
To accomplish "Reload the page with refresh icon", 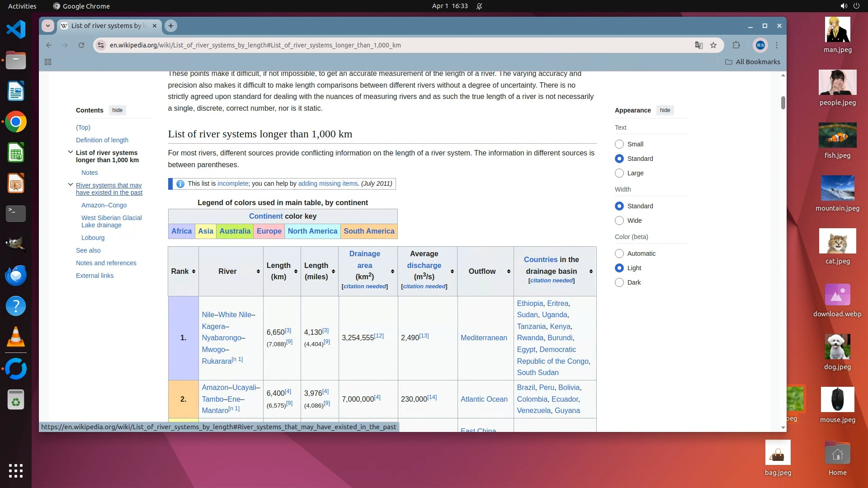I will click(81, 45).
